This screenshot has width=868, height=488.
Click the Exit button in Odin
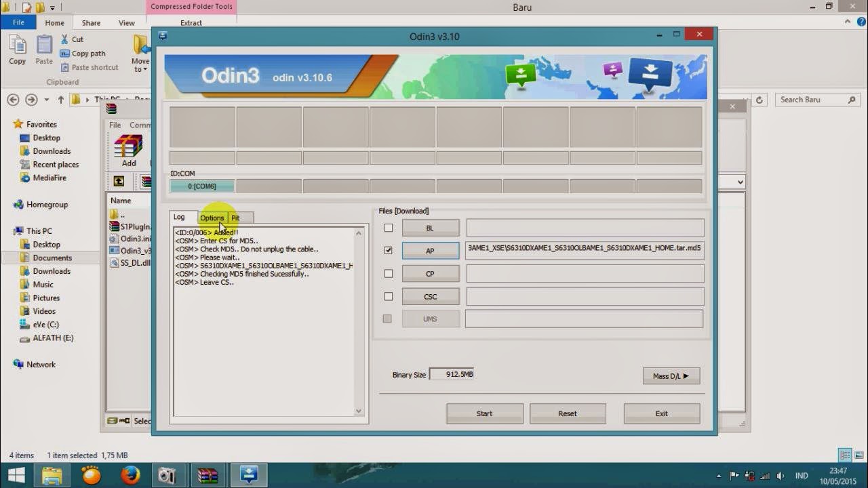point(662,413)
